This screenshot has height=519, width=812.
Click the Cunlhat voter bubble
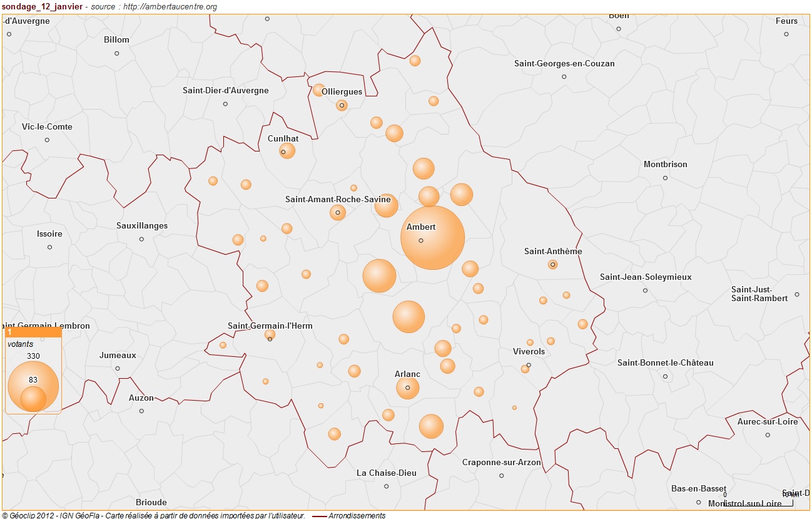click(287, 151)
